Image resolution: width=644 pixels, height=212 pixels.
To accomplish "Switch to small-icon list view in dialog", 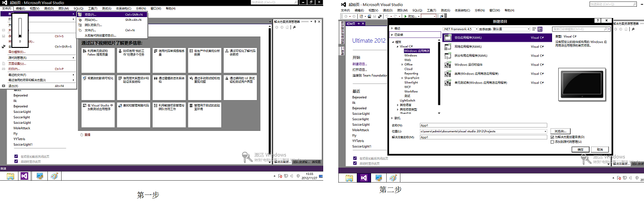I will tap(534, 29).
